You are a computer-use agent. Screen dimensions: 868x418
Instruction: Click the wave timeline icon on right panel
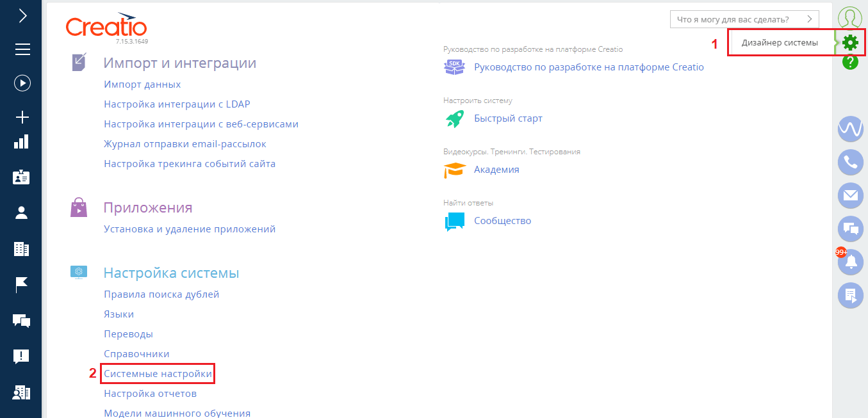coord(850,129)
